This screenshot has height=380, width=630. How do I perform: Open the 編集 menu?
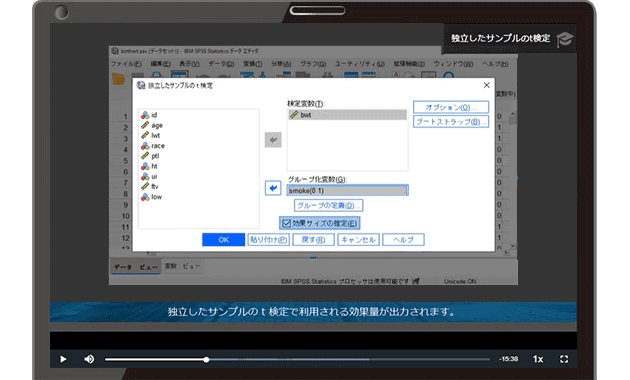[160, 64]
